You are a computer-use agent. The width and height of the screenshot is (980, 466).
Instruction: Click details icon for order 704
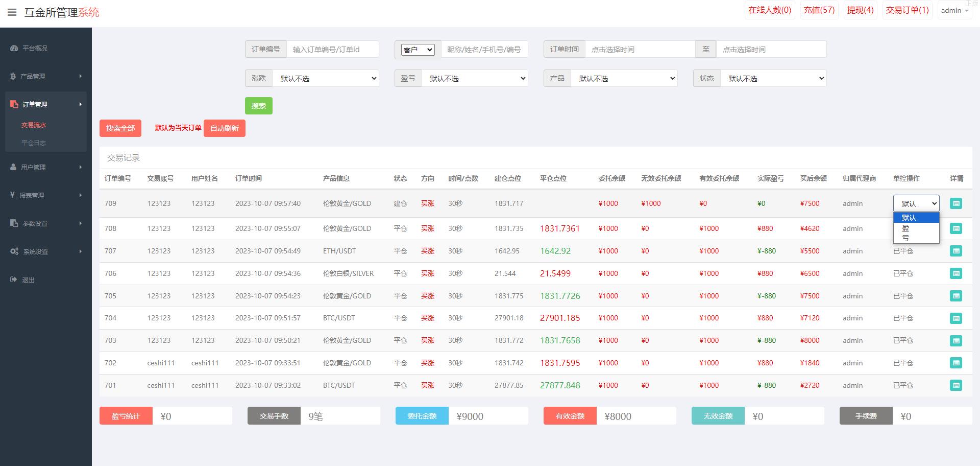(955, 318)
